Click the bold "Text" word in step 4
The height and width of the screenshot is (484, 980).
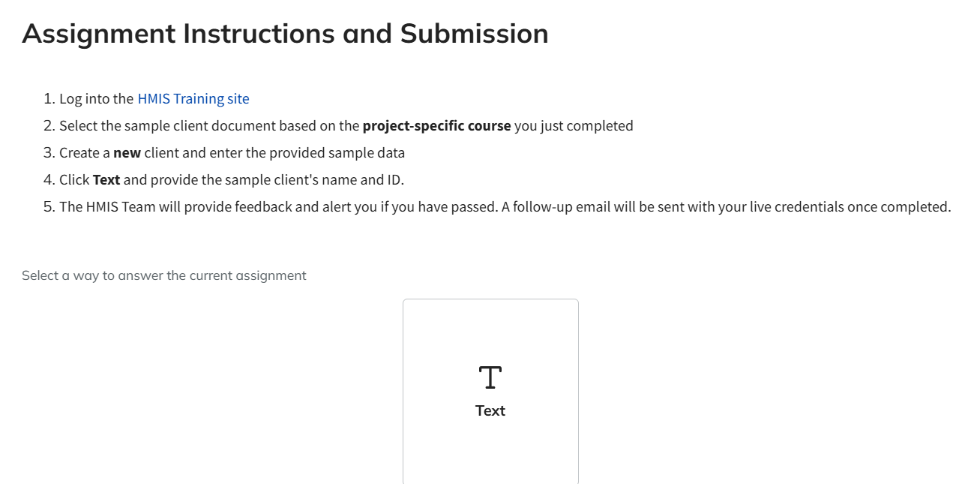[106, 180]
